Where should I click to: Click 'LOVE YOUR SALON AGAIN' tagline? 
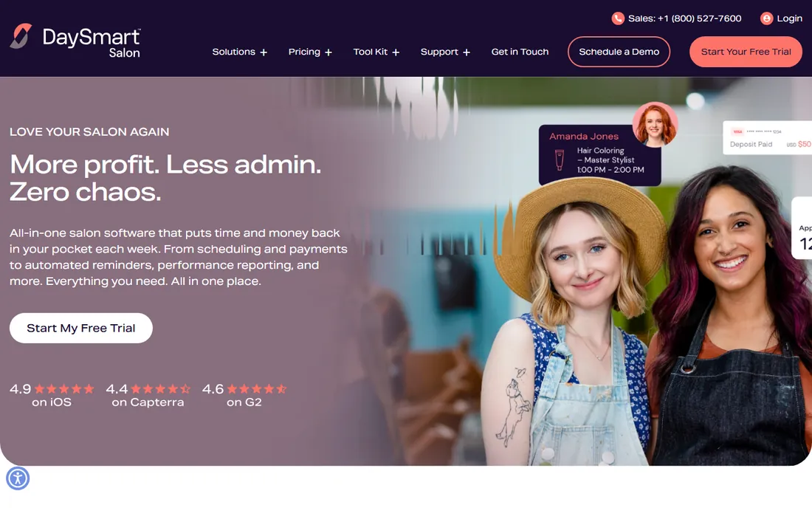(89, 132)
